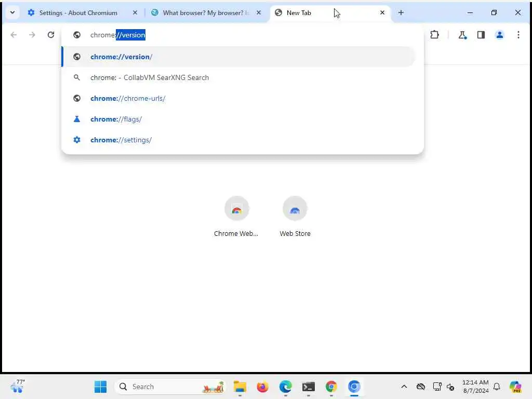The width and height of the screenshot is (532, 399).
Task: Open the Chrome Web... shortcut tile
Action: coord(236,216)
